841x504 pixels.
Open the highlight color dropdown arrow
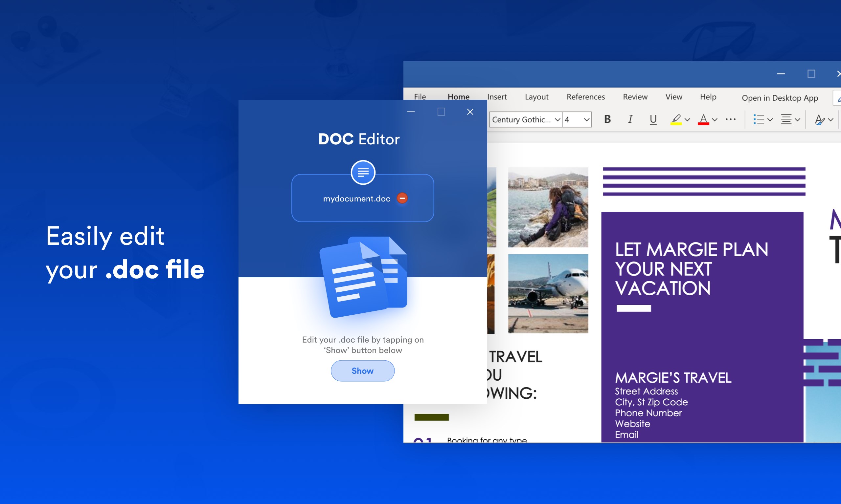click(x=687, y=119)
